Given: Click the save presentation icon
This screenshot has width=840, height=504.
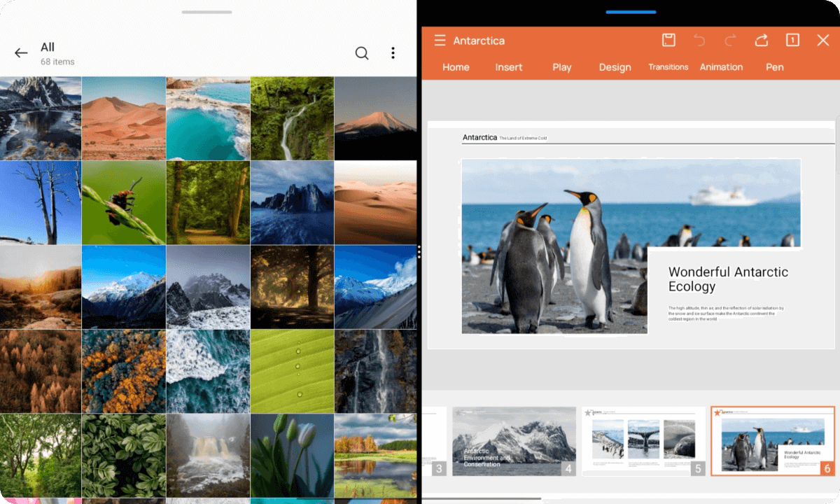Looking at the screenshot, I should tap(668, 40).
